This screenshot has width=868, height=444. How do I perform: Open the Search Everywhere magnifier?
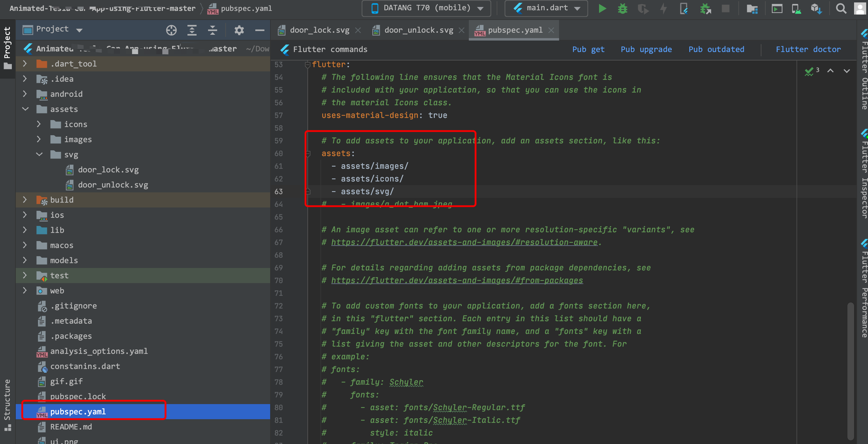[x=841, y=8]
